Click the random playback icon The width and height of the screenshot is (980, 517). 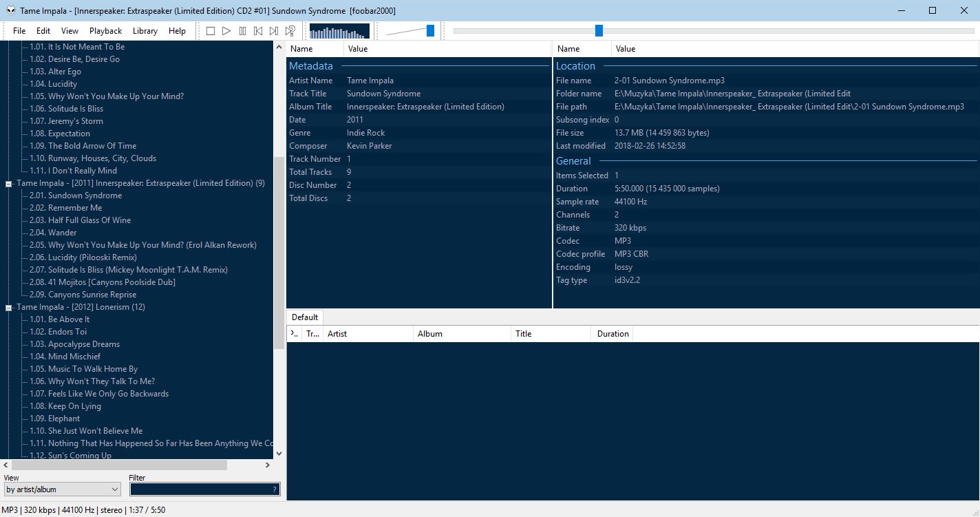(x=290, y=31)
